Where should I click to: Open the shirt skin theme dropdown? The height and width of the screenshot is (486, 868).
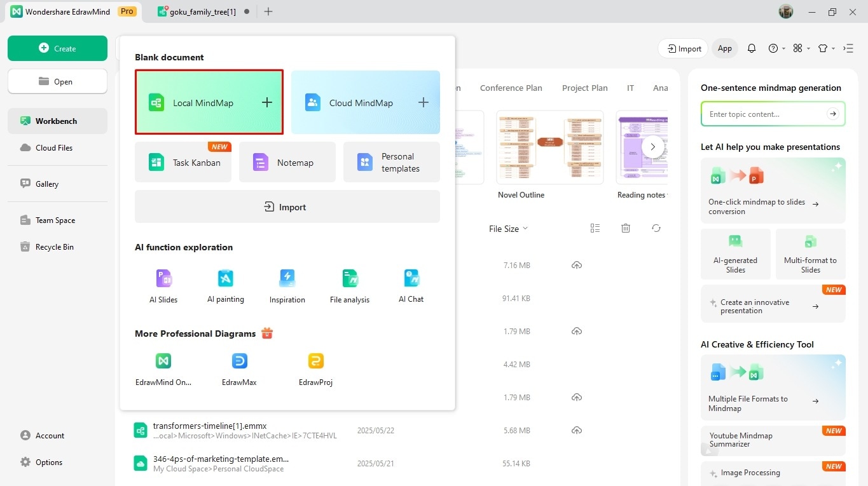(x=826, y=48)
